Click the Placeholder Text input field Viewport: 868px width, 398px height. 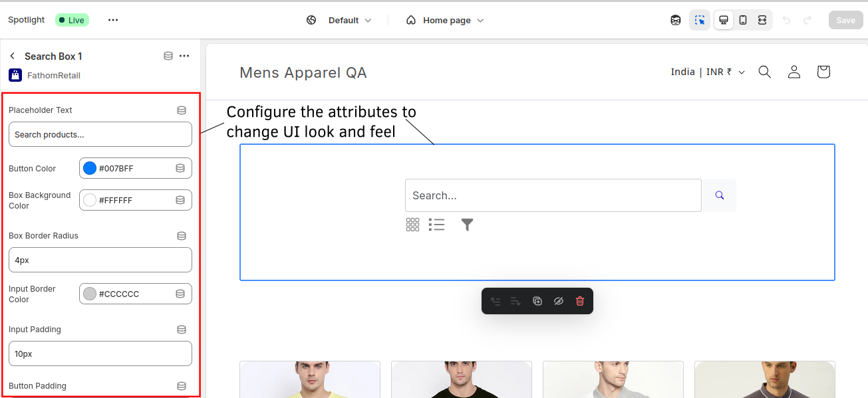pos(100,134)
